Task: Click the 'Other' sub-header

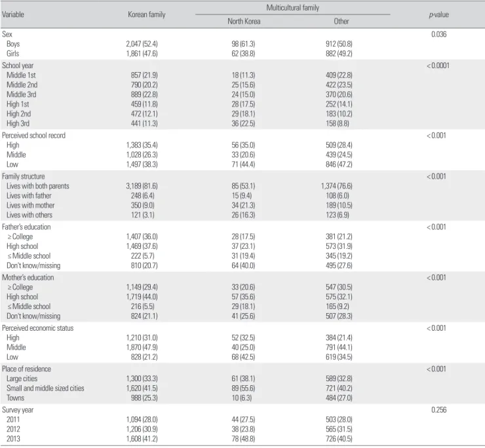Action: click(x=341, y=22)
